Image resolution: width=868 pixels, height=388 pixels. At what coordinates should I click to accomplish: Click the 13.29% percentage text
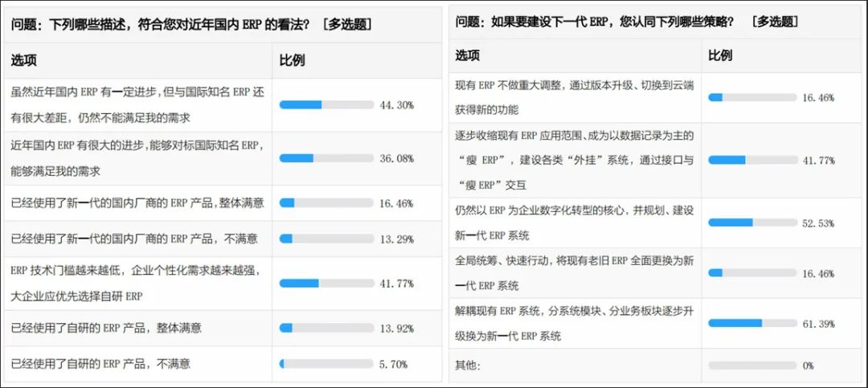coord(396,239)
